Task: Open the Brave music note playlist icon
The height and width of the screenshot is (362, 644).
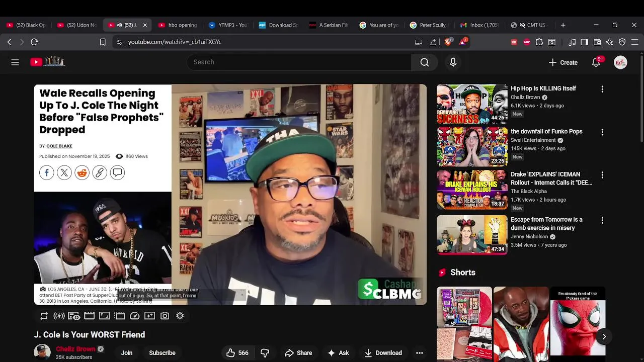Action: pyautogui.click(x=572, y=42)
